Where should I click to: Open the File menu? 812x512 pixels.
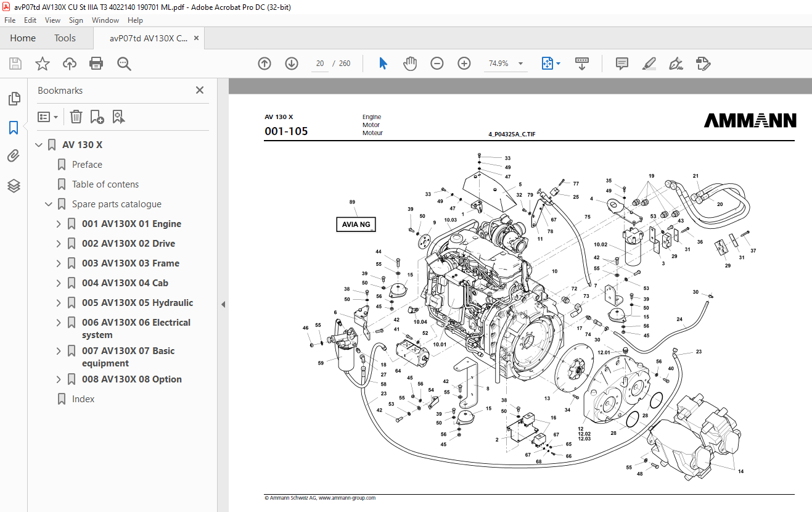click(x=10, y=20)
